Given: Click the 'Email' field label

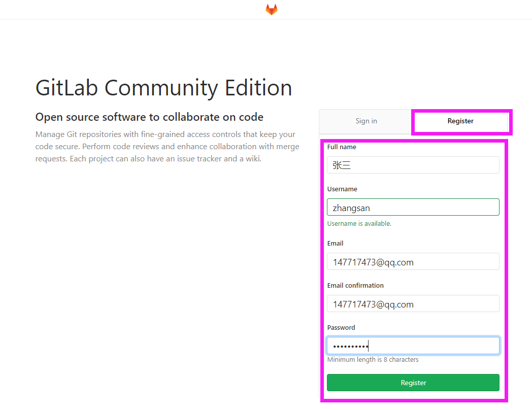Looking at the screenshot, I should [x=335, y=244].
